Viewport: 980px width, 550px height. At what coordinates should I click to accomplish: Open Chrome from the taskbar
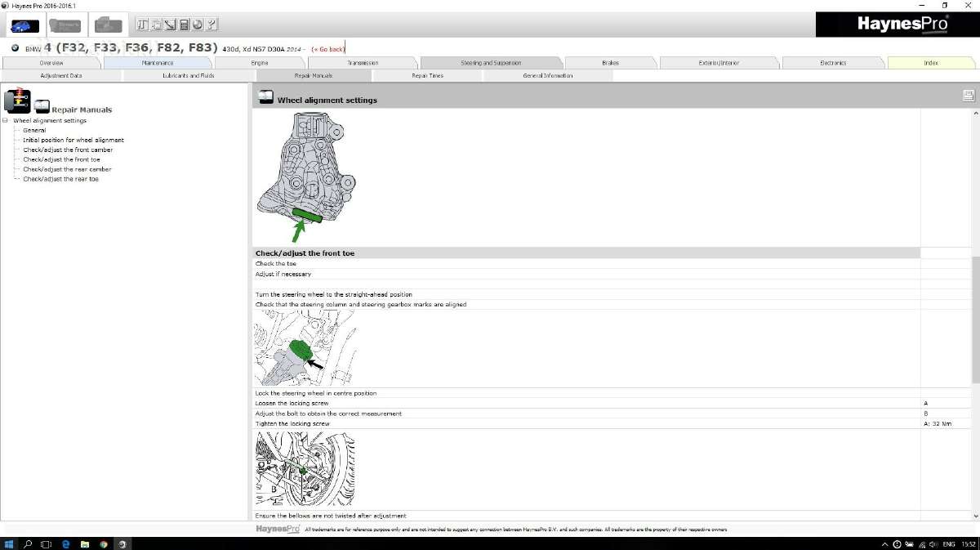coord(104,543)
